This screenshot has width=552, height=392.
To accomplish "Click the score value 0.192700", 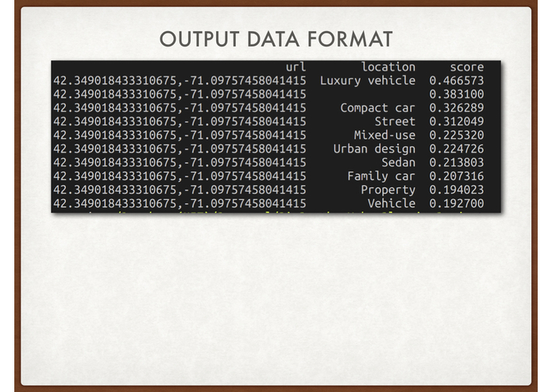I will pyautogui.click(x=457, y=204).
